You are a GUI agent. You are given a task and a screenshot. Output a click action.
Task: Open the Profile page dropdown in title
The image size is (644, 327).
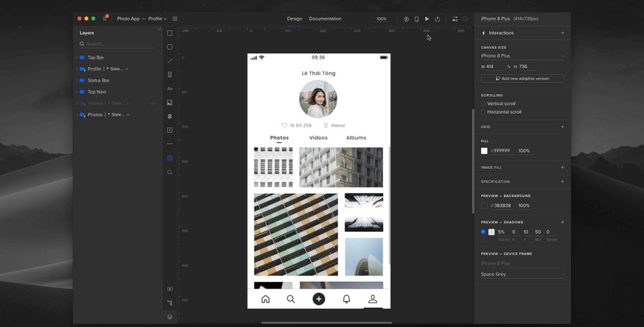158,19
